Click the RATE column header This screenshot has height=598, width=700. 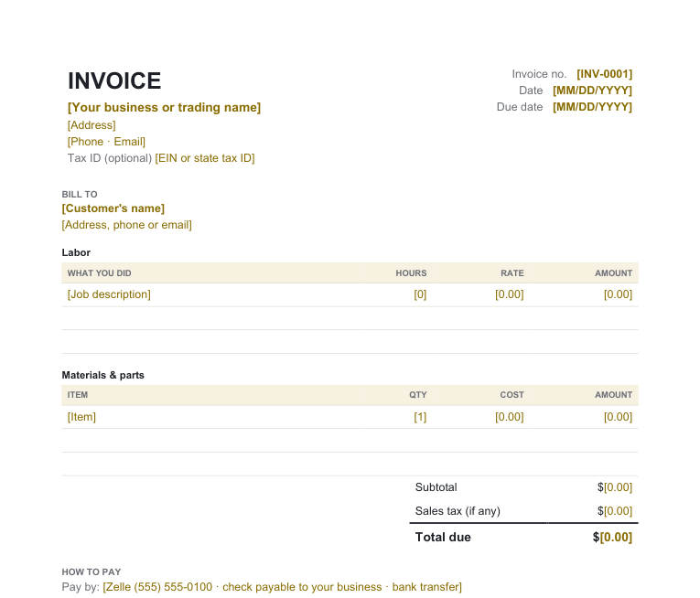coord(512,273)
